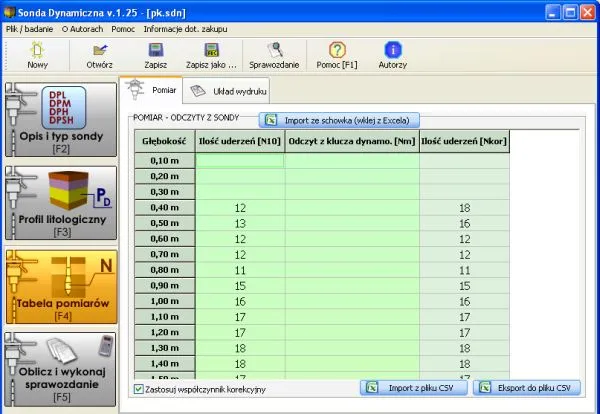600x414 pixels.
Task: Switch to the Układ wydruku tab
Action: point(230,91)
